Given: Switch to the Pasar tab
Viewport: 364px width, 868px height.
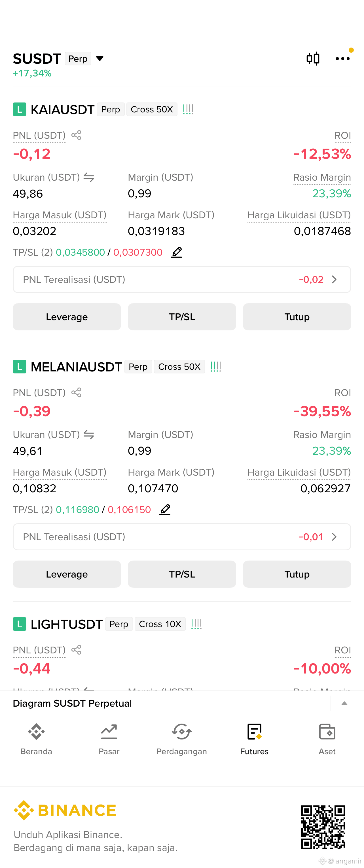Looking at the screenshot, I should [109, 739].
